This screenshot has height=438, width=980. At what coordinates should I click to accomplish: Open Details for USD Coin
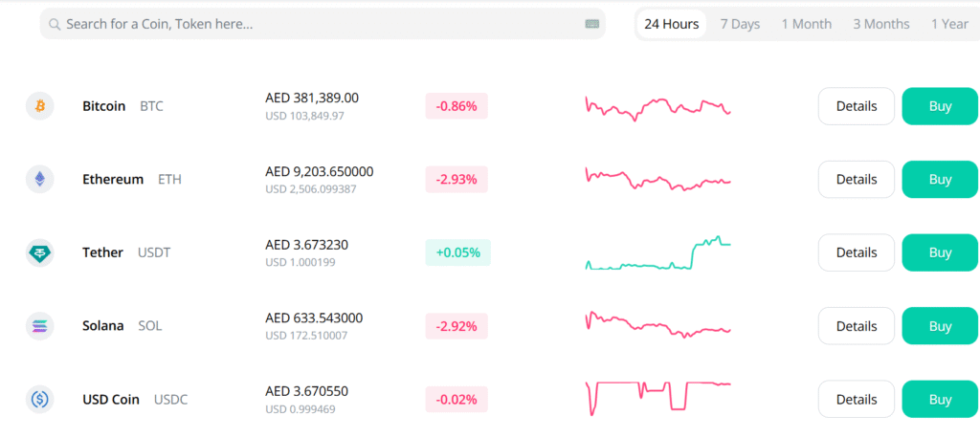pyautogui.click(x=857, y=399)
